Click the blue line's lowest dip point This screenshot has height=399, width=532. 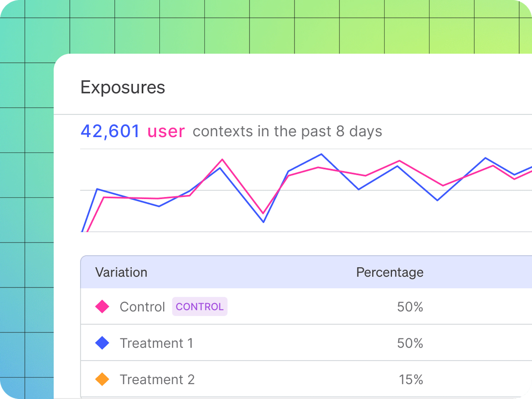tap(263, 222)
